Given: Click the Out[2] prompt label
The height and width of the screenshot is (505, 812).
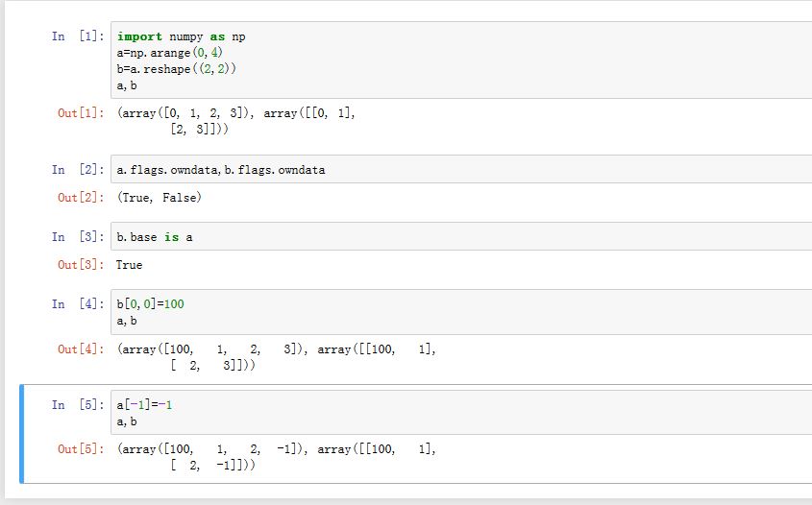Looking at the screenshot, I should (x=81, y=198).
